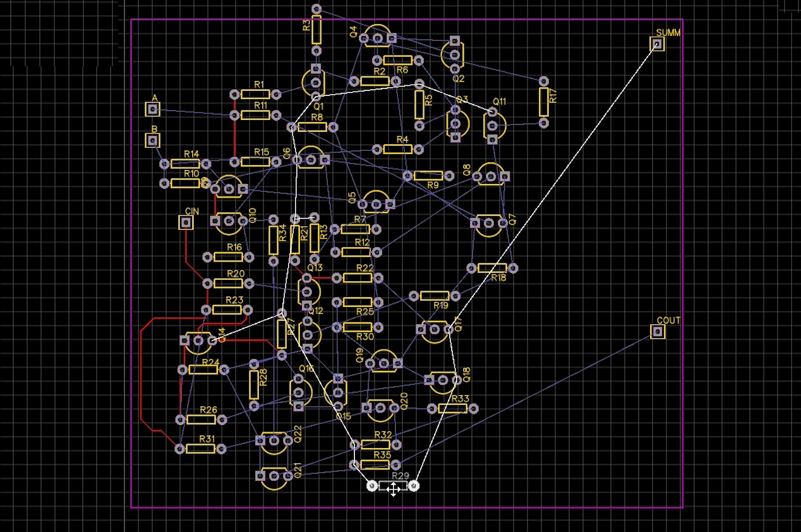
Task: Select transistor Q8
Action: point(491,174)
